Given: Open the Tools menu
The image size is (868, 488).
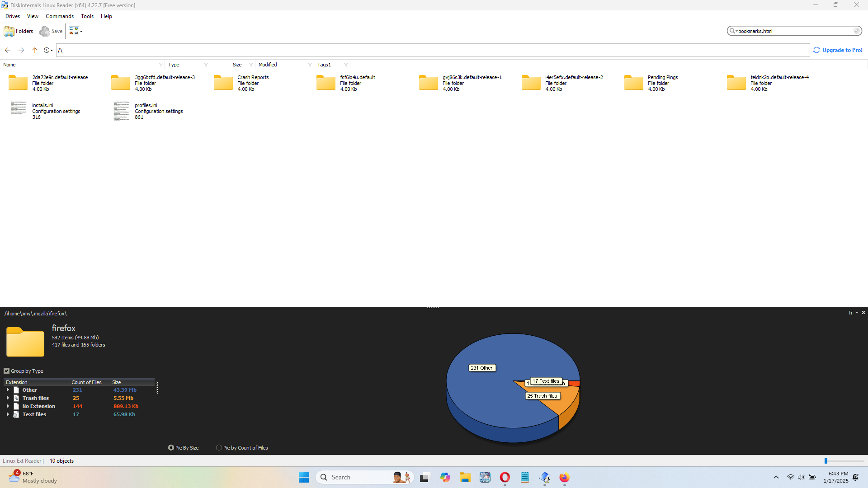Looking at the screenshot, I should point(87,16).
